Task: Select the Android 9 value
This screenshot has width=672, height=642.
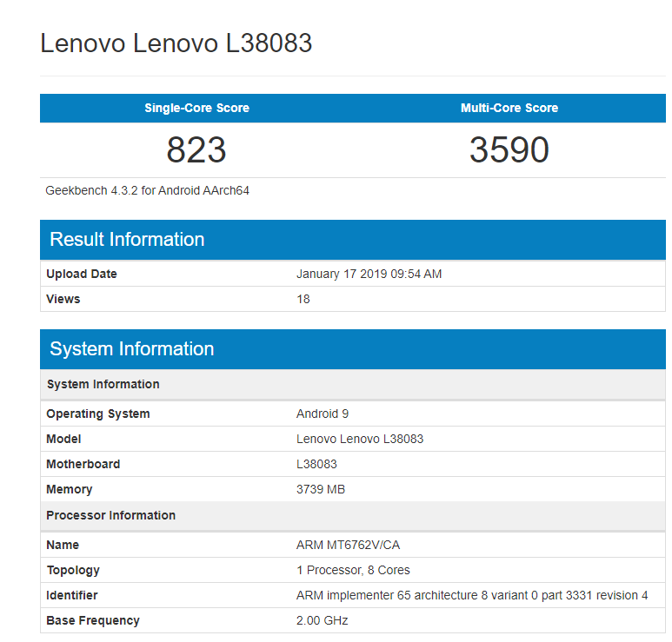Action: pos(323,414)
